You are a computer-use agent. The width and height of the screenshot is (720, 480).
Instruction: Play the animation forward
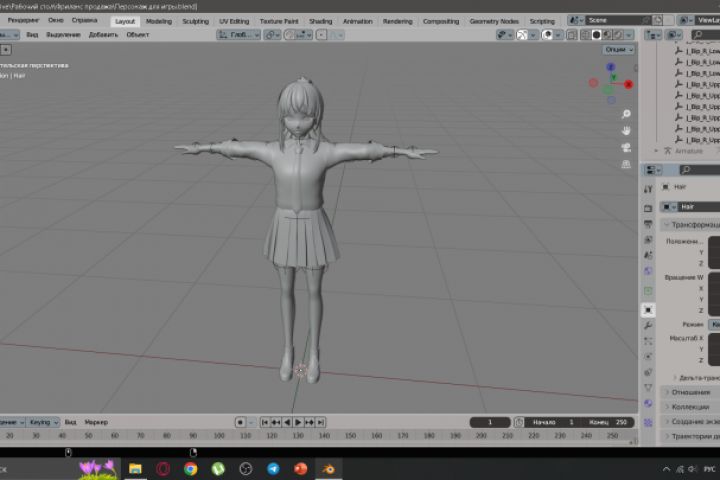tap(298, 422)
